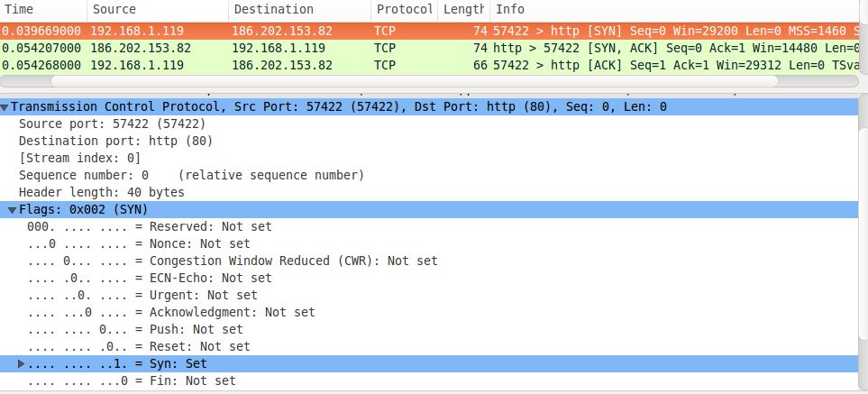Select the Header length: 40 bytes line
868x394 pixels.
[101, 192]
